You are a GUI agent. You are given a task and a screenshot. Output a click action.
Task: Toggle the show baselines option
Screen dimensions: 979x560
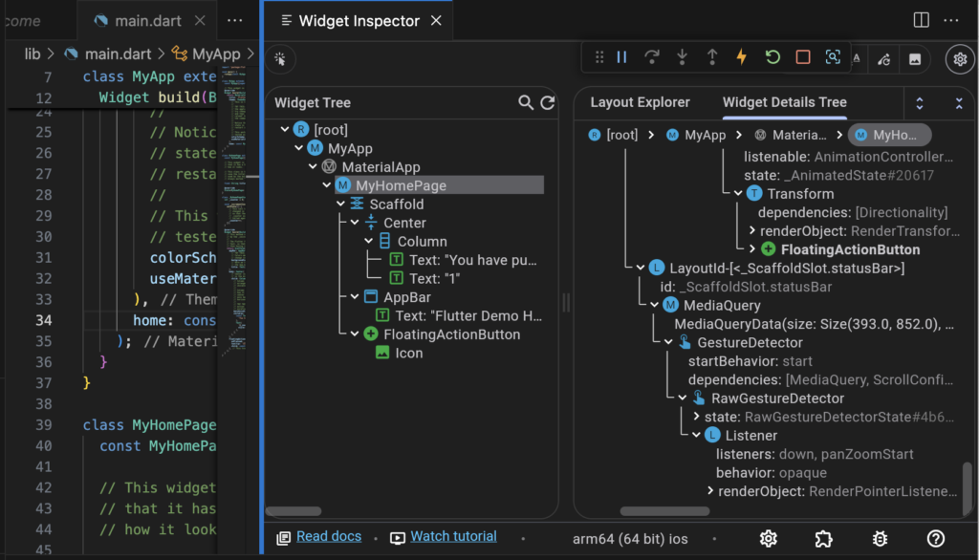856,59
